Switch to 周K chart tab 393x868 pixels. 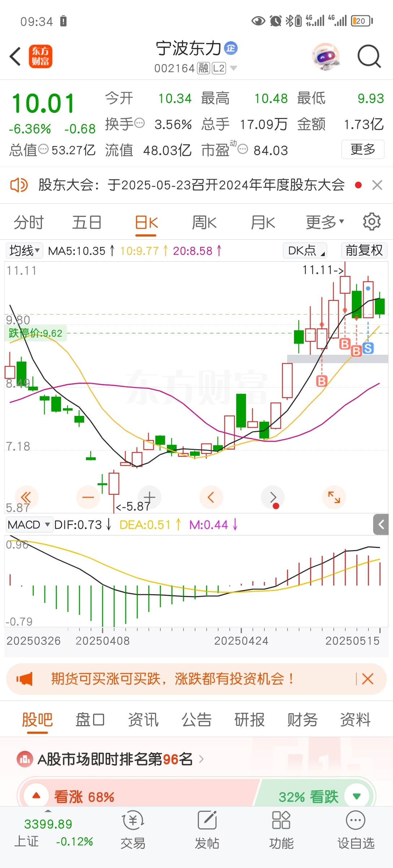[204, 222]
